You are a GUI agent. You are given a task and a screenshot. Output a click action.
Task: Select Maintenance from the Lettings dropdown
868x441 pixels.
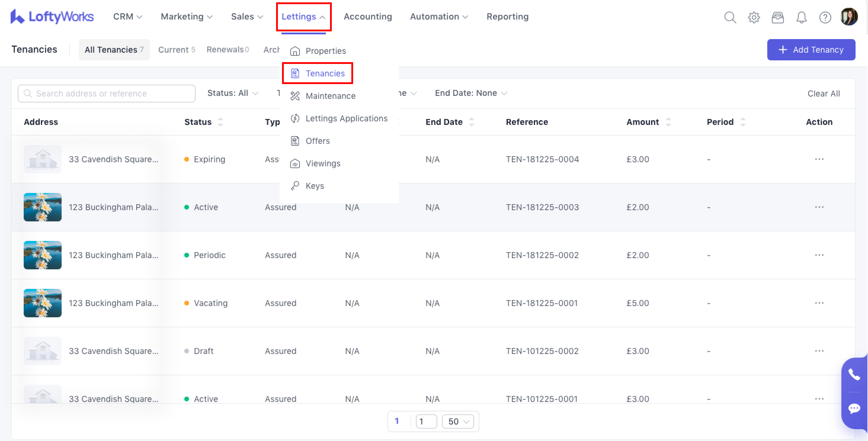click(x=330, y=96)
